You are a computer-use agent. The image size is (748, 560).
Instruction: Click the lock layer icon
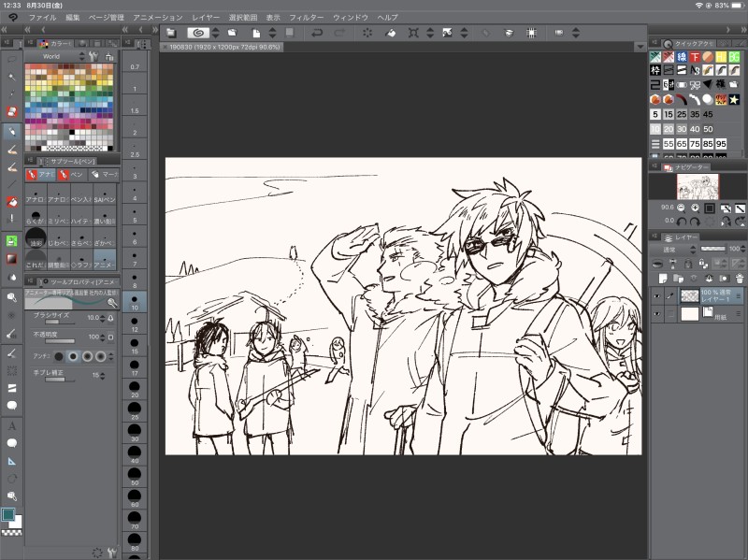(x=688, y=264)
